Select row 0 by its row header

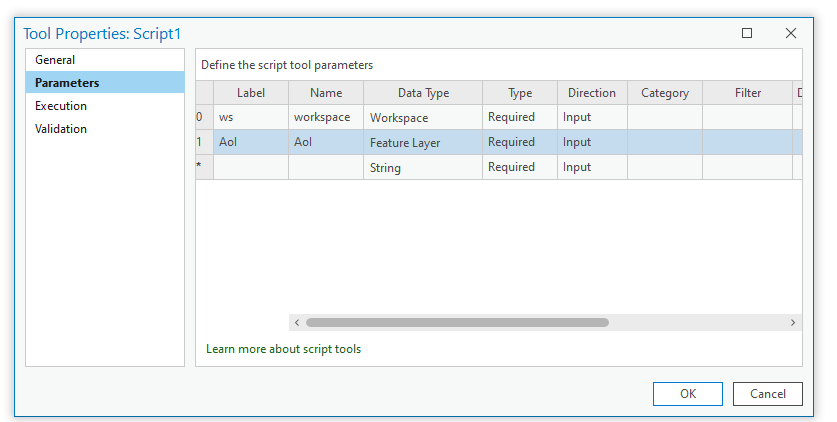[204, 118]
